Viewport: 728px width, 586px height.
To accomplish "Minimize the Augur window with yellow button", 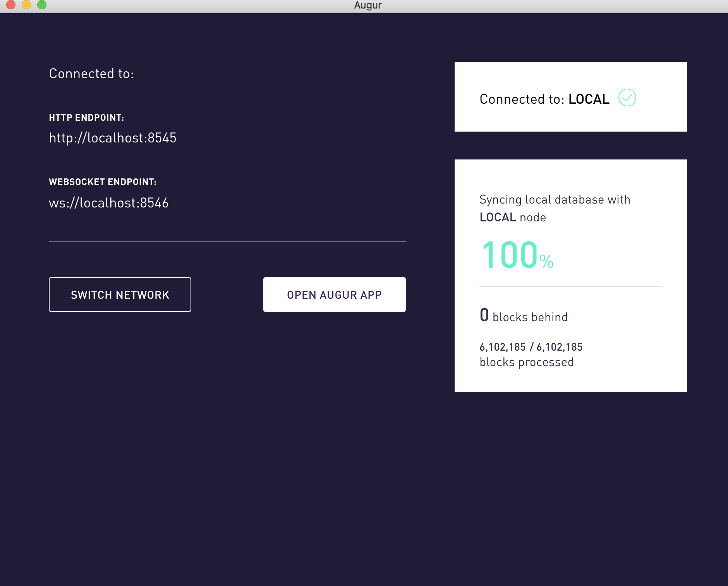I will (26, 5).
